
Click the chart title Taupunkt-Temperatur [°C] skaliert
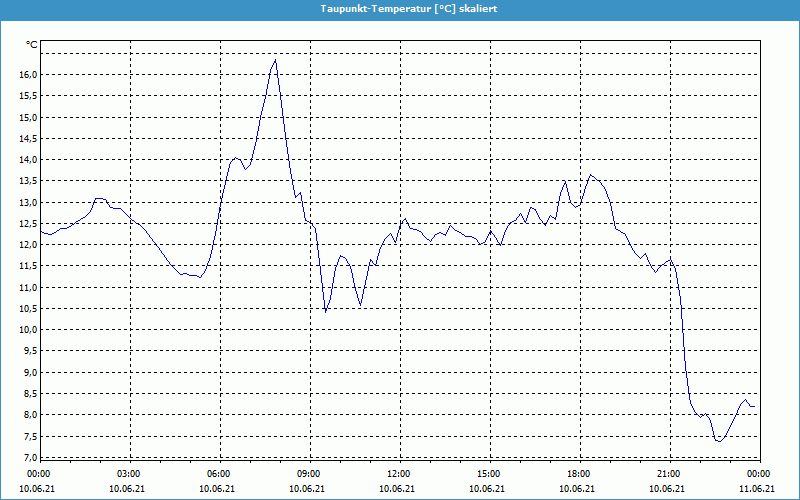point(400,8)
